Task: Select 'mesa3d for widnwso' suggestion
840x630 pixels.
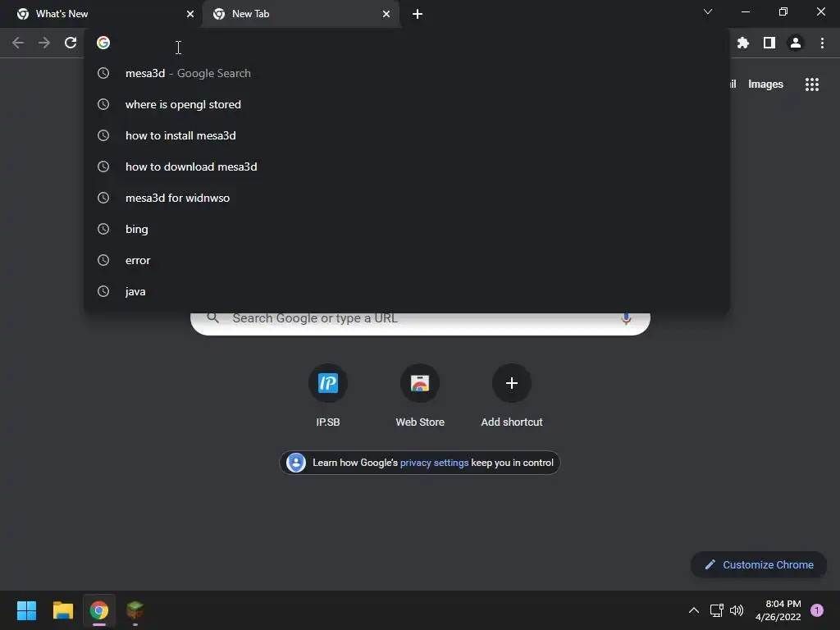Action: click(x=407, y=198)
